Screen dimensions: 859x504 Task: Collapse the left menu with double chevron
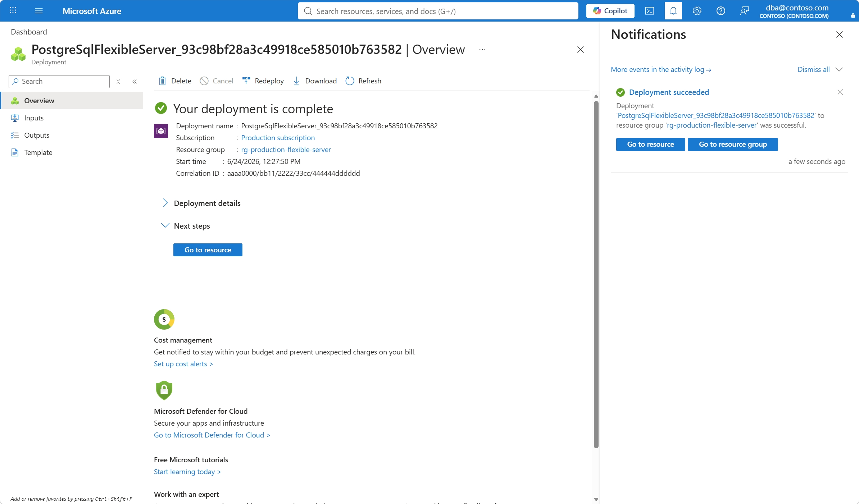coord(135,82)
